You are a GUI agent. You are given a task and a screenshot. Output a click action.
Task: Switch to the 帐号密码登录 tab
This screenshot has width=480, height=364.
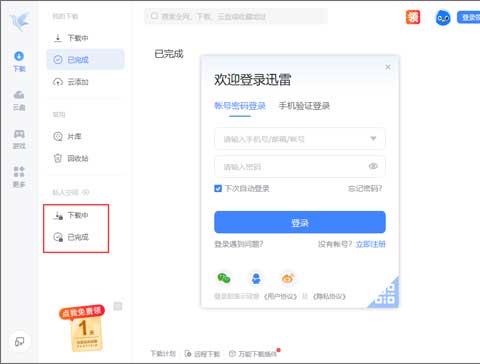(240, 106)
